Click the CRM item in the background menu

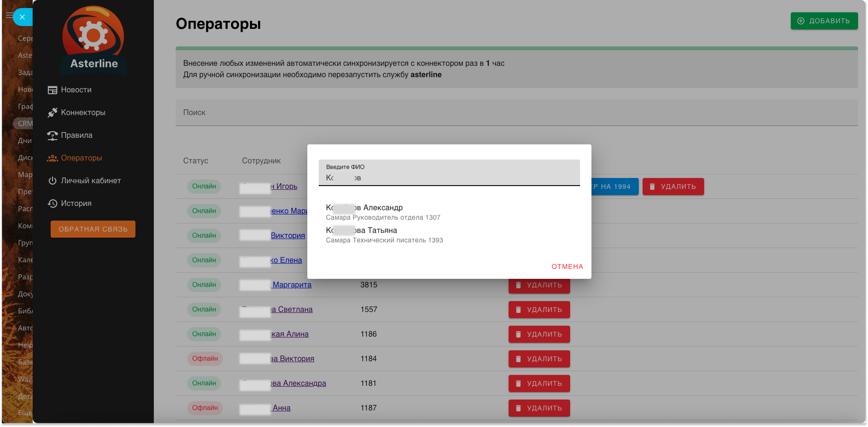tap(24, 124)
